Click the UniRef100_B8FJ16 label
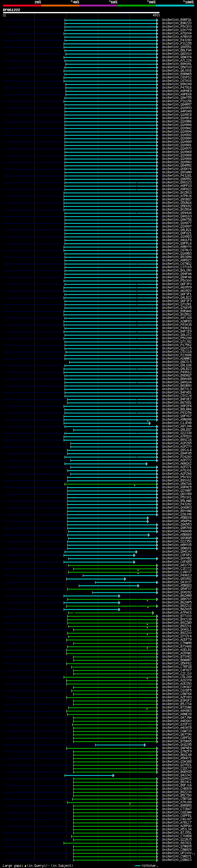 click(x=176, y=785)
